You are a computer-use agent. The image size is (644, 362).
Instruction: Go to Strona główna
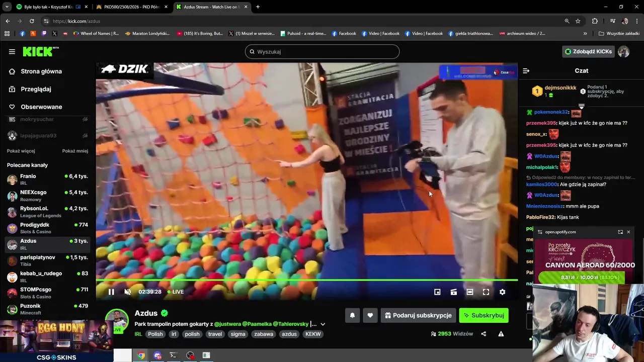click(x=41, y=71)
